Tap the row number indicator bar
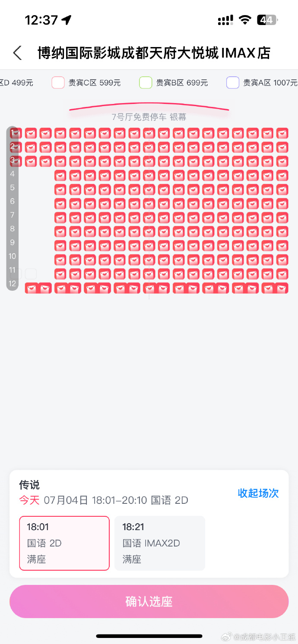This screenshot has height=644, width=298. 13,208
